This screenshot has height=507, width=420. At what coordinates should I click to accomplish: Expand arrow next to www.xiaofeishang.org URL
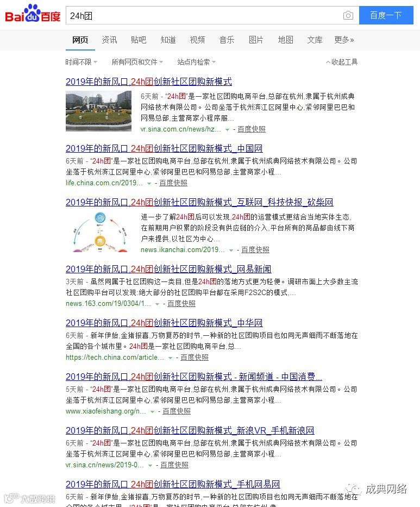(152, 411)
